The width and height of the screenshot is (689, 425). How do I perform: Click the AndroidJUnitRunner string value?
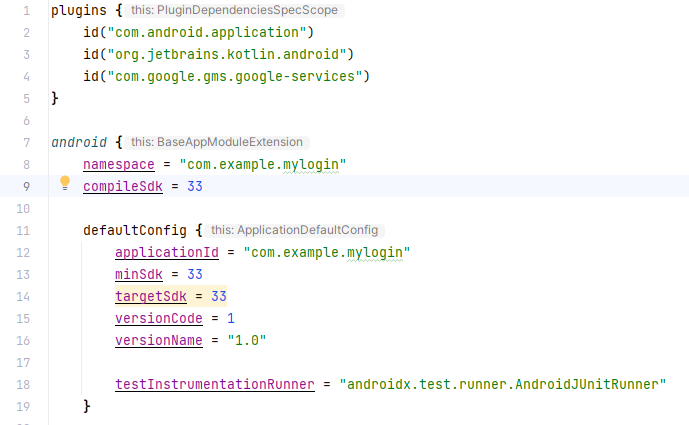click(x=503, y=384)
